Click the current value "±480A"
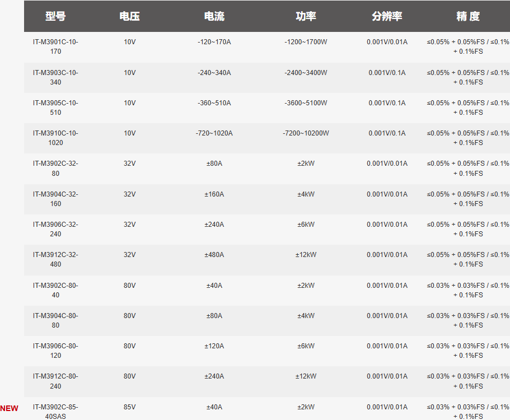 pyautogui.click(x=214, y=255)
